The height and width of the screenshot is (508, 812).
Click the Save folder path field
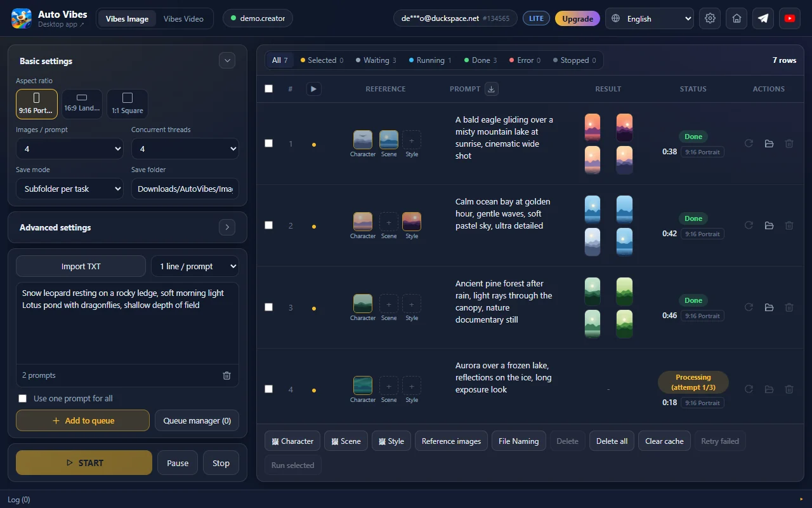tap(185, 189)
